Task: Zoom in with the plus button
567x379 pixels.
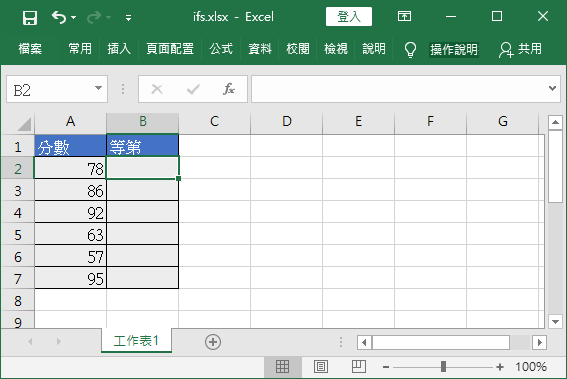Action: pyautogui.click(x=500, y=367)
